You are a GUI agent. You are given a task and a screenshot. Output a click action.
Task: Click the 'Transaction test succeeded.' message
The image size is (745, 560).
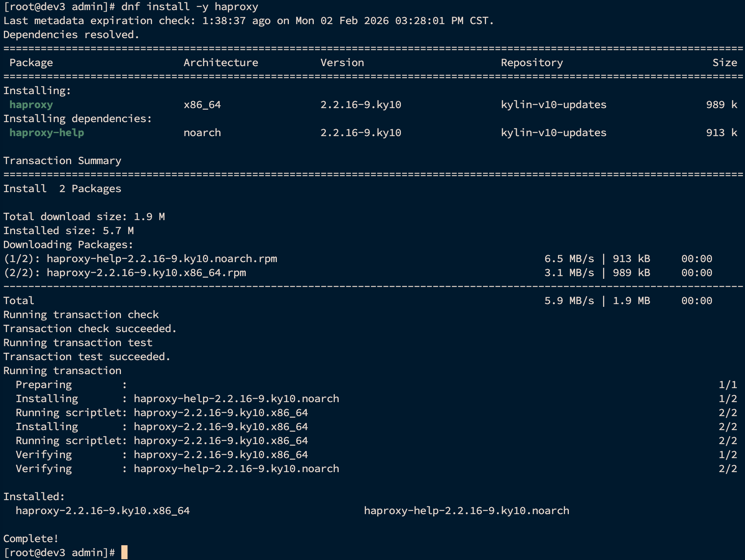pos(87,357)
